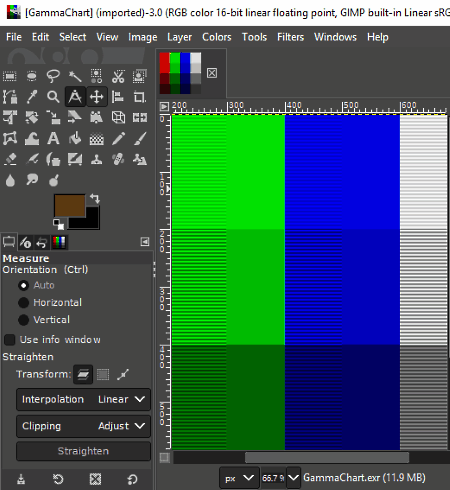
Task: Select the Eraser tool
Action: pyautogui.click(x=10, y=159)
